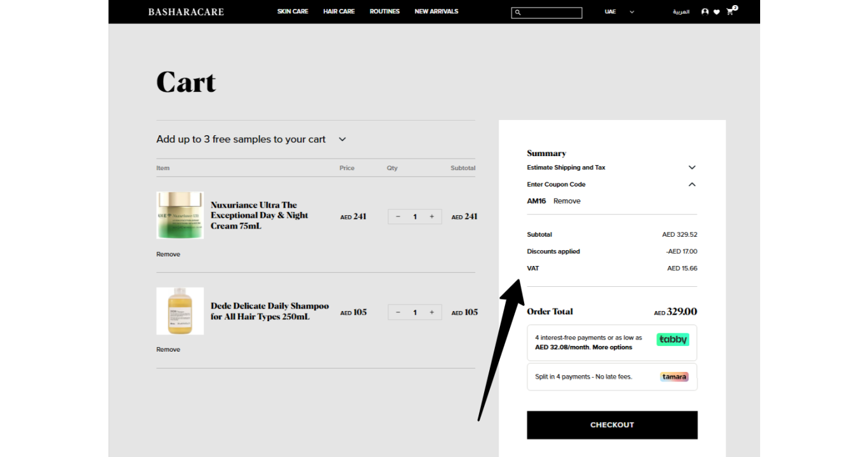Increase quantity of Nuxuriance Ultra cream
868x457 pixels.
coord(431,216)
